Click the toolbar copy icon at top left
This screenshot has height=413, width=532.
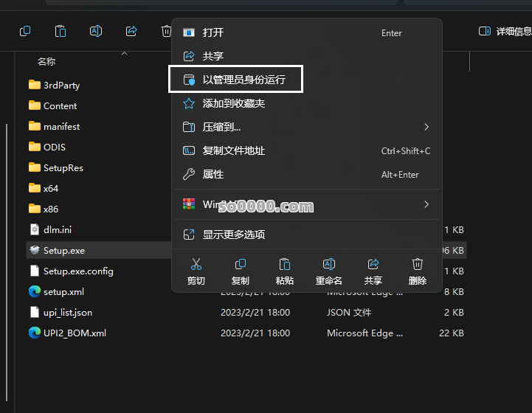point(25,31)
